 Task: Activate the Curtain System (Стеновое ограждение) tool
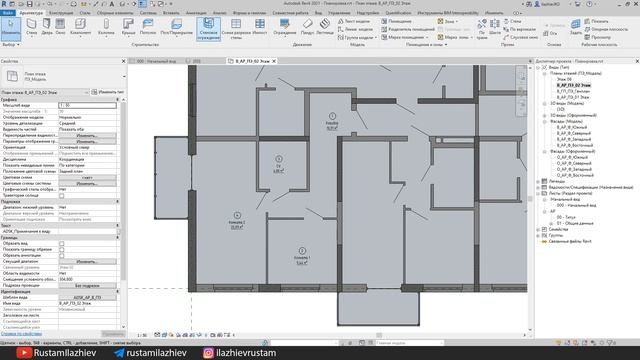(x=208, y=29)
